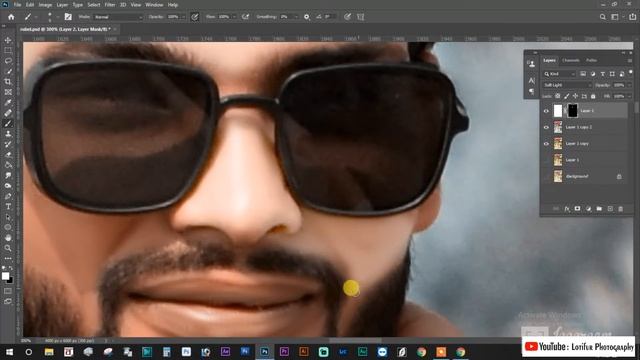
Task: Select the Move tool
Action: pos(8,40)
